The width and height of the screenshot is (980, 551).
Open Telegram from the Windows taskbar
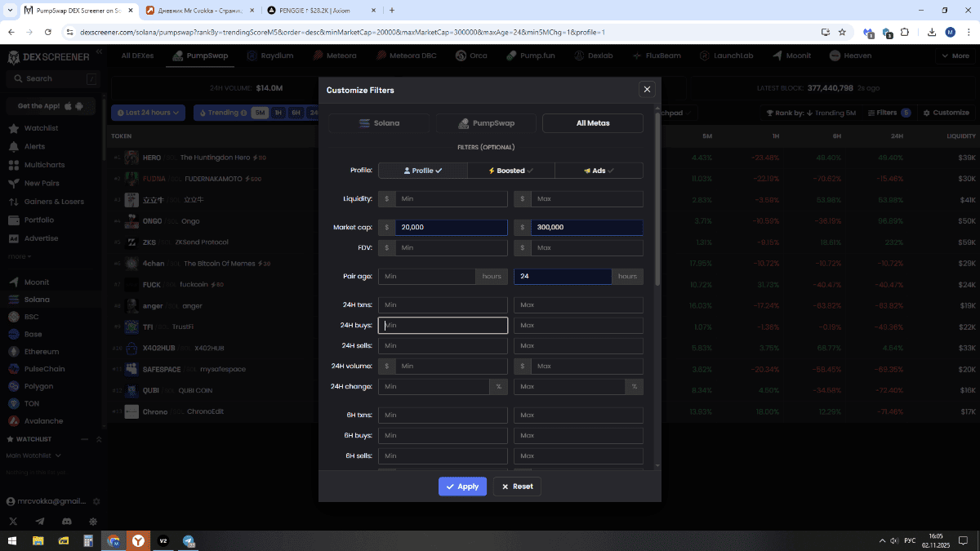pyautogui.click(x=189, y=541)
